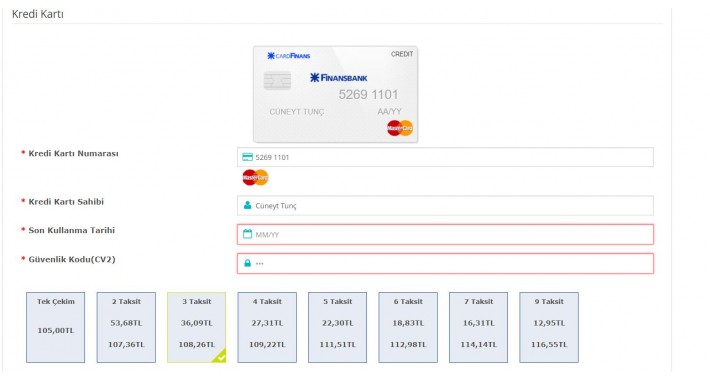
Task: Focus the Kredi Kartı Numarası input field
Action: tap(445, 157)
